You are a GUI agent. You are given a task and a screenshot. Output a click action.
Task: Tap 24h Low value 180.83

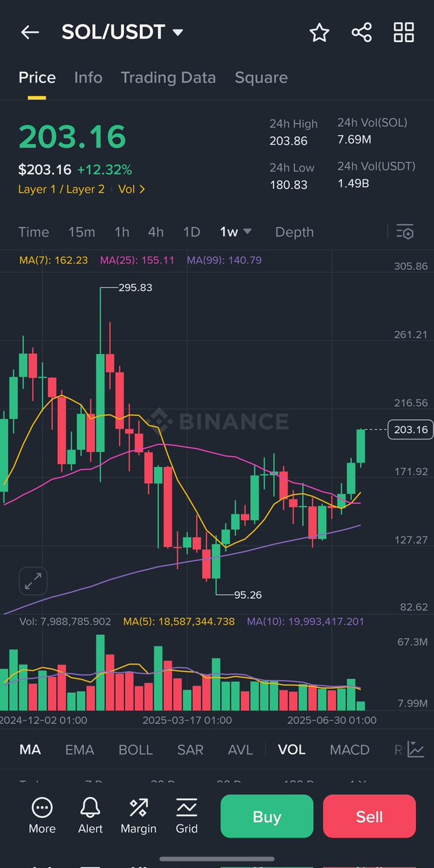click(288, 185)
